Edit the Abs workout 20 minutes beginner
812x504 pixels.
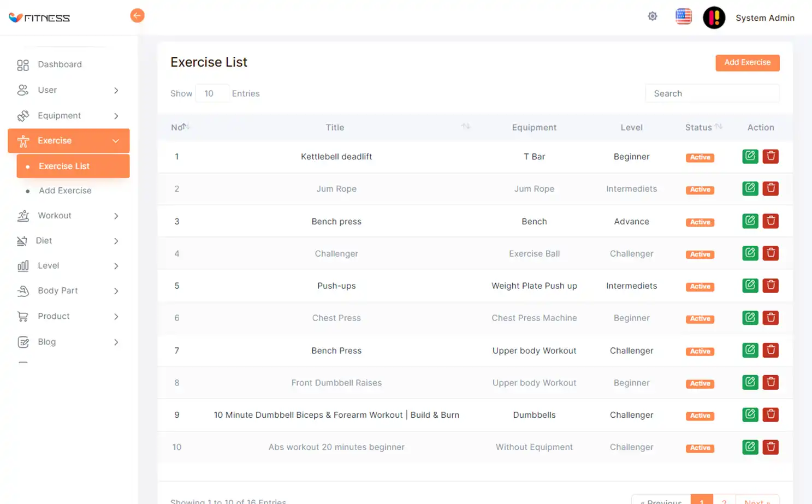[x=750, y=447]
